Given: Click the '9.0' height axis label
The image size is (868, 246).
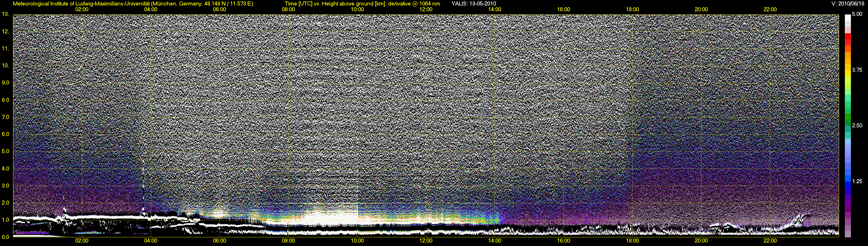Looking at the screenshot, I should [5, 82].
